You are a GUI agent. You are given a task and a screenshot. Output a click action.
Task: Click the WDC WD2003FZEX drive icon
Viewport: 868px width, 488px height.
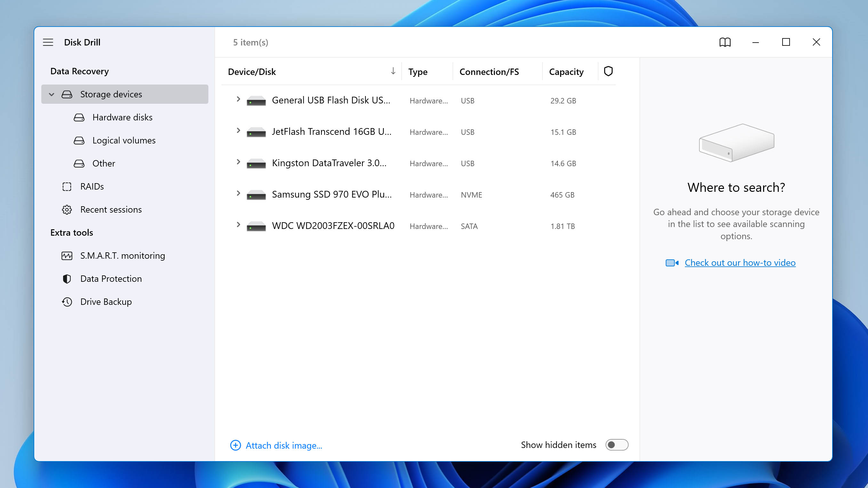click(x=256, y=226)
